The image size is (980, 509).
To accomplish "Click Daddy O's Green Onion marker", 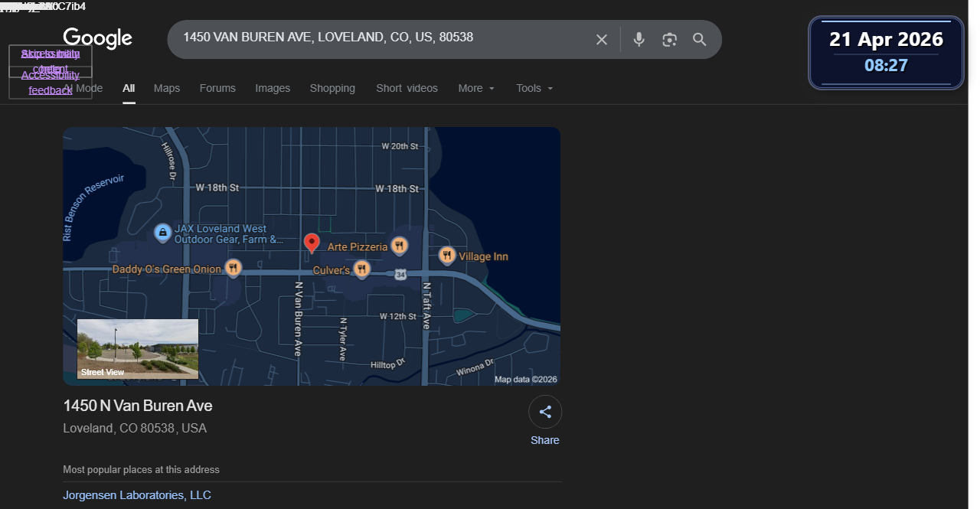I will coord(234,268).
